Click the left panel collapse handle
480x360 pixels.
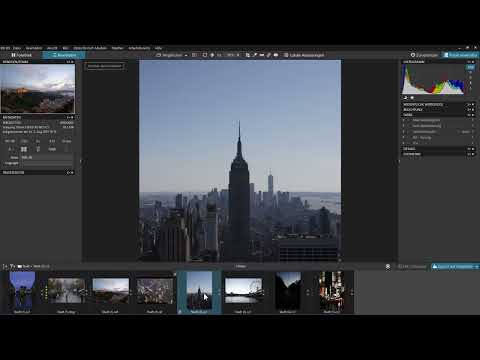pyautogui.click(x=81, y=161)
